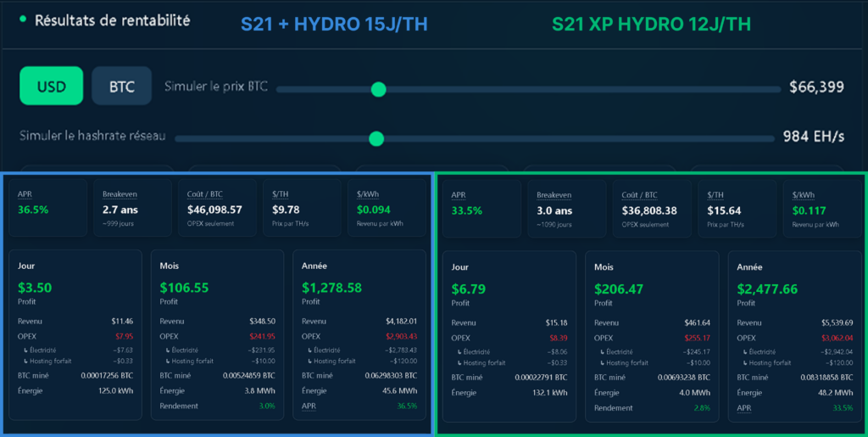This screenshot has height=437, width=868.
Task: Click the daily revenue '$11.46'
Action: [x=122, y=322]
